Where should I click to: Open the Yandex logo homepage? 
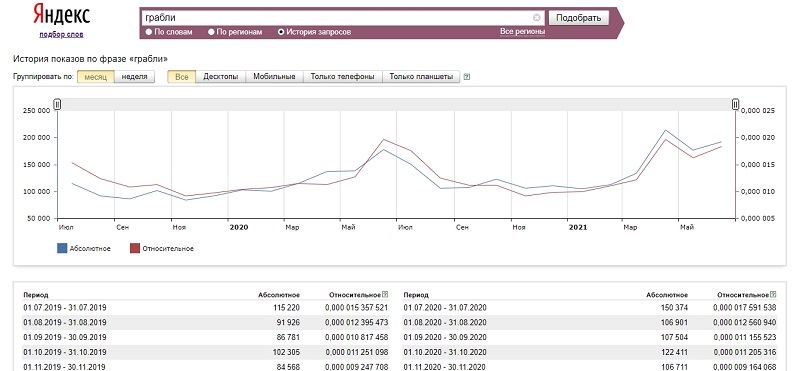pyautogui.click(x=61, y=15)
